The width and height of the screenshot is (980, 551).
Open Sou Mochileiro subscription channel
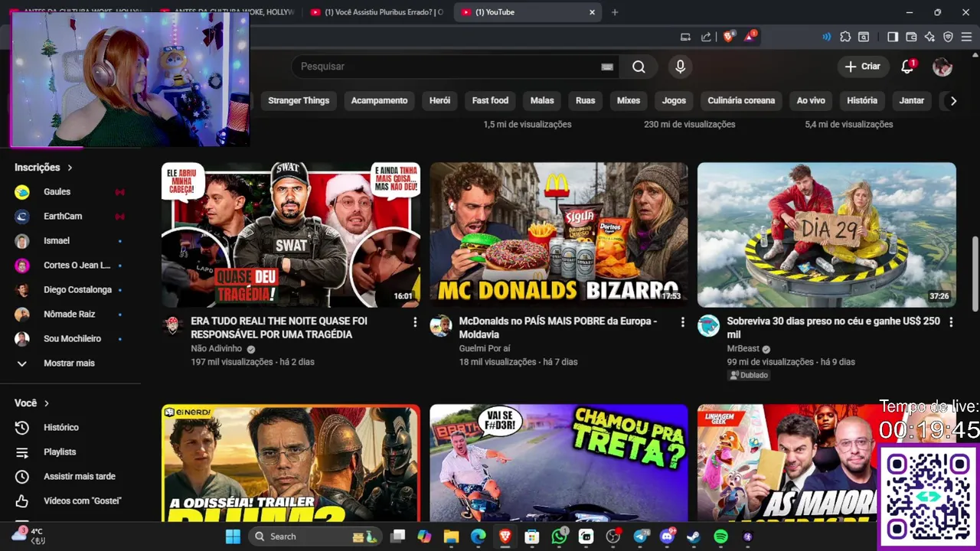point(70,338)
